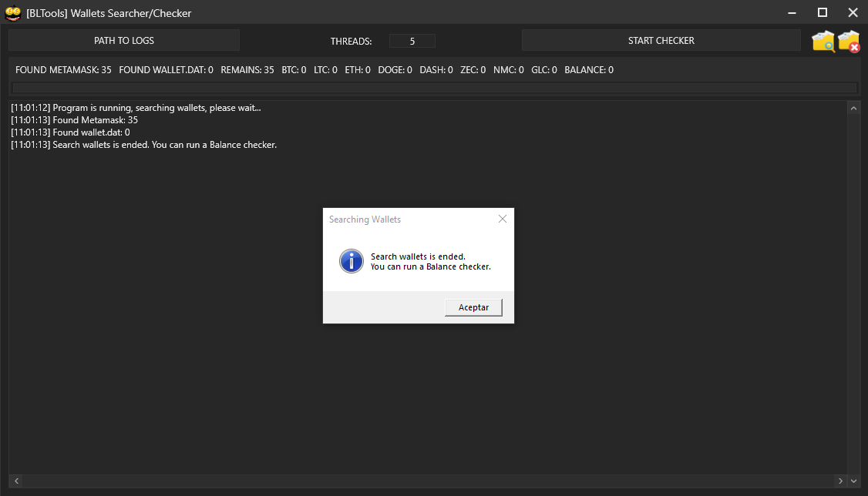Click the ETH: 0 counter
This screenshot has width=868, height=496.
358,69
